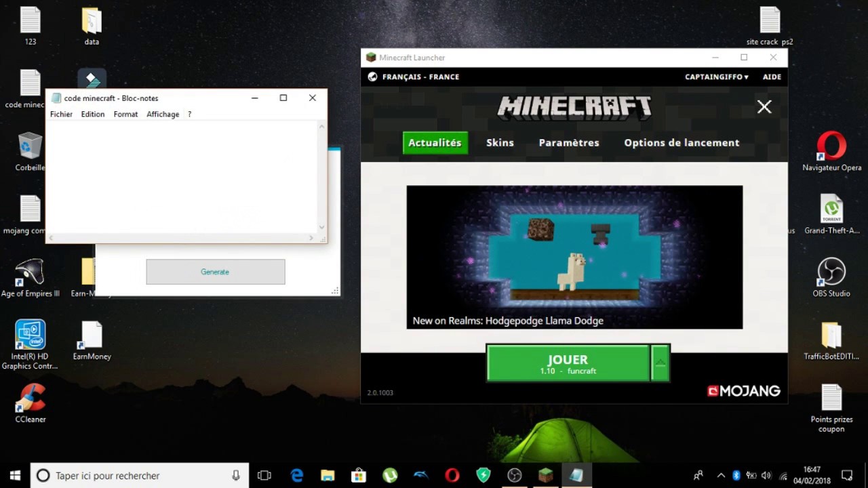Open the Fichier menu in Bloc-notes

tap(61, 115)
